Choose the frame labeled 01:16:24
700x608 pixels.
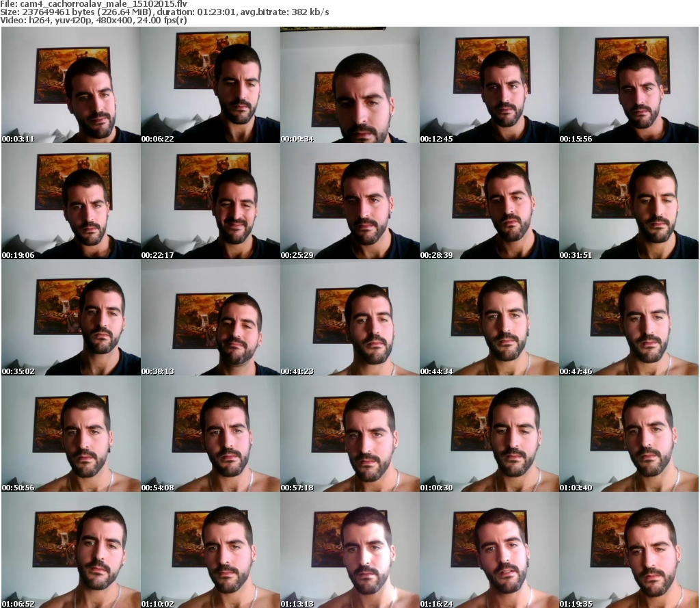pos(489,550)
